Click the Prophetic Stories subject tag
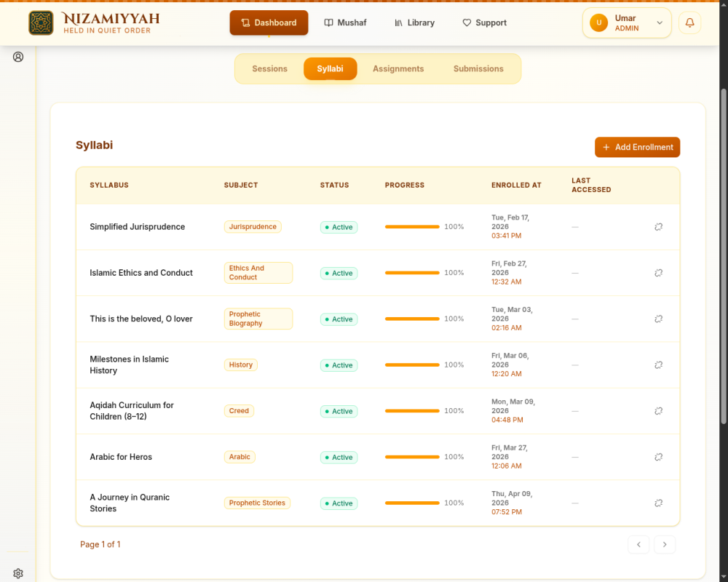The height and width of the screenshot is (582, 728). (257, 503)
